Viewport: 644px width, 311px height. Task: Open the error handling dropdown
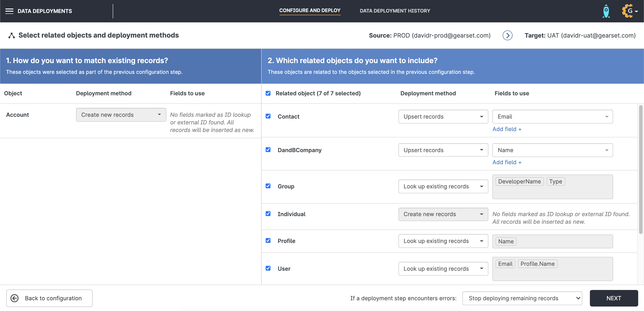point(522,298)
